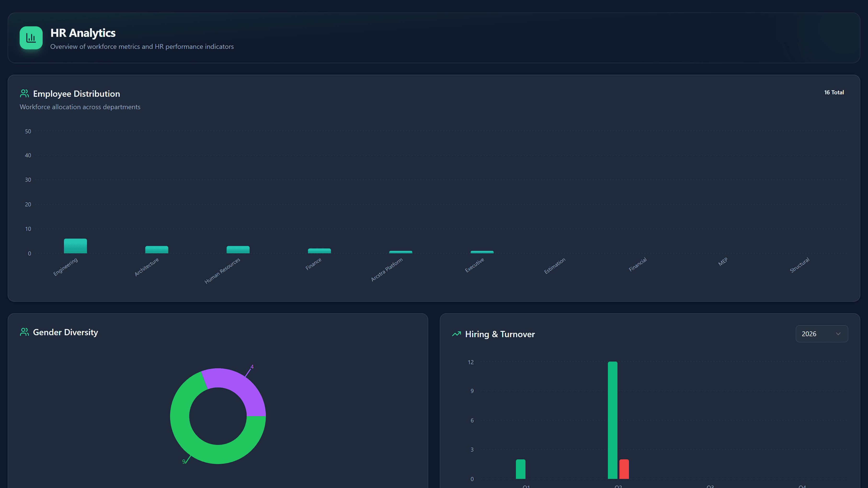Click the Finance bar in Employee Distribution
868x488 pixels.
pos(320,251)
